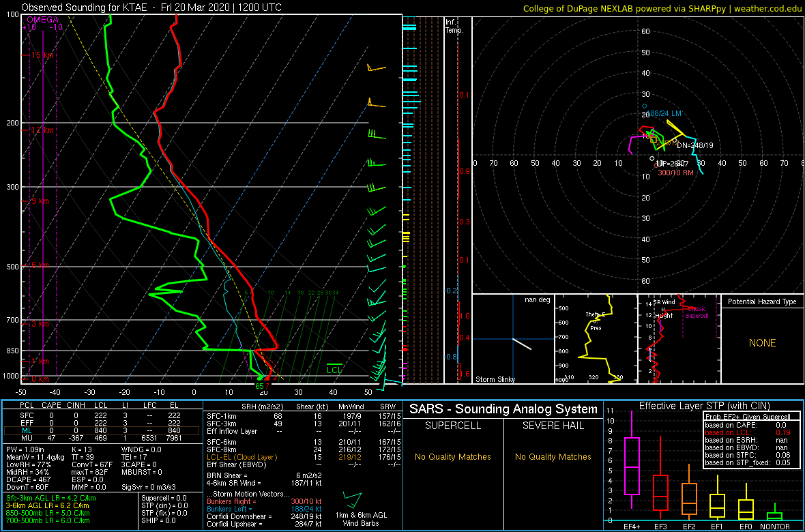Image resolution: width=805 pixels, height=532 pixels.
Task: Click the MeanW = 11.4g/kg value
Action: point(36,457)
